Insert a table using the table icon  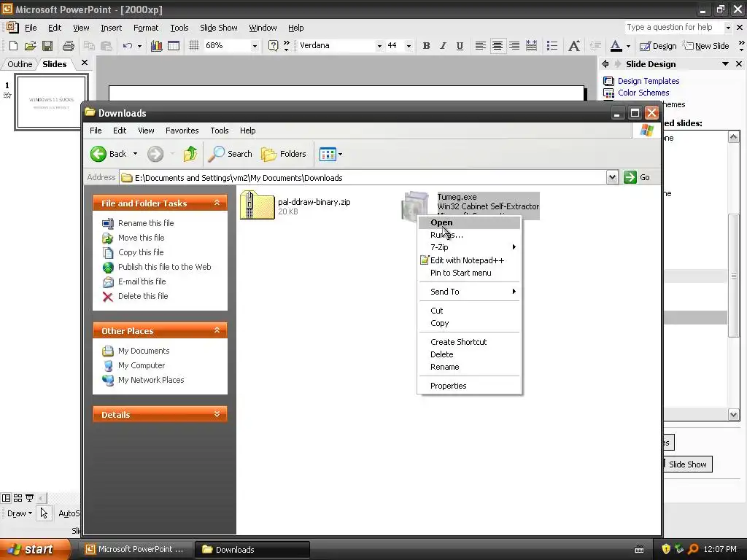[x=174, y=46]
